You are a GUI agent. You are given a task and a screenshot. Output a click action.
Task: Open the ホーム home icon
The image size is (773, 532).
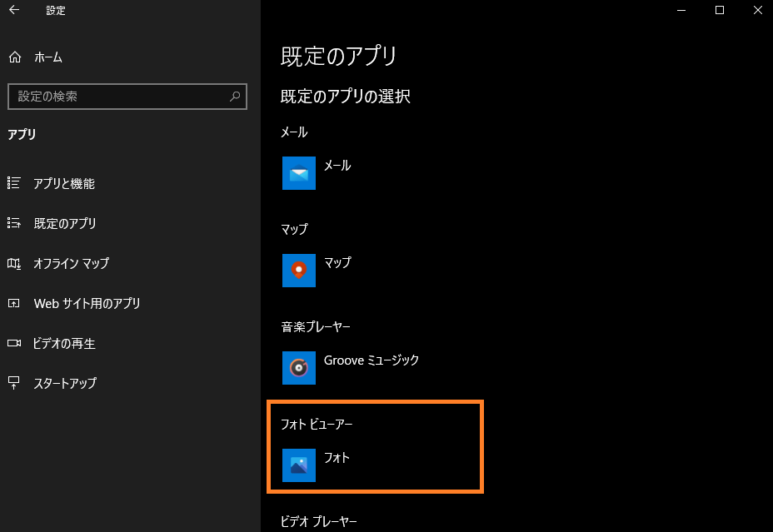[15, 57]
